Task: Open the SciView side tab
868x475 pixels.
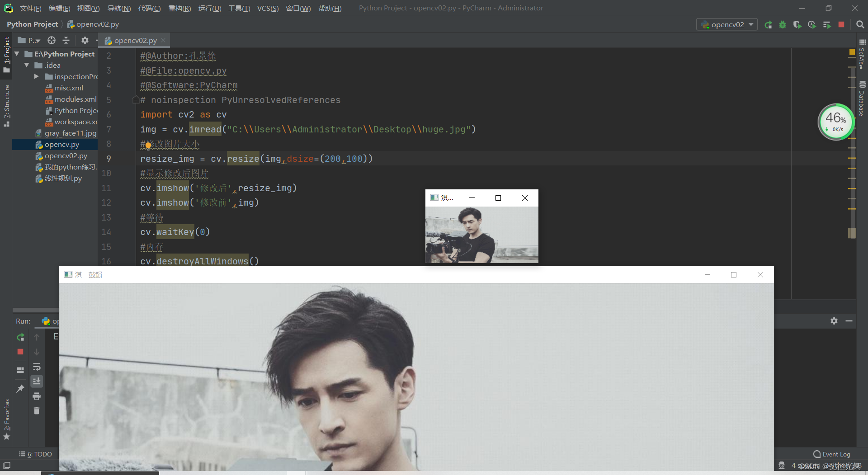Action: [862, 54]
